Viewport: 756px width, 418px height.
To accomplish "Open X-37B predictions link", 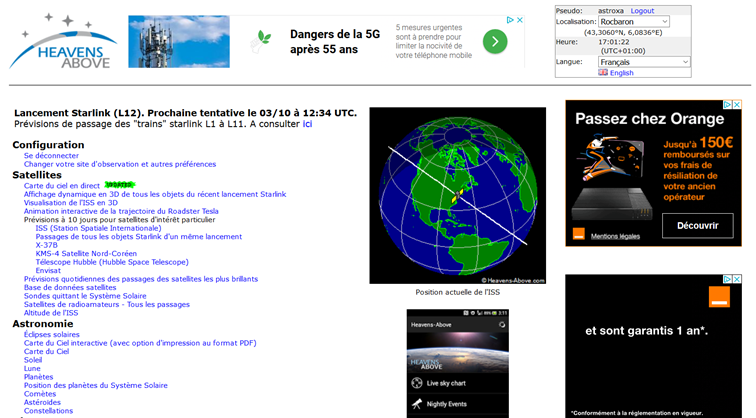I will click(x=46, y=245).
